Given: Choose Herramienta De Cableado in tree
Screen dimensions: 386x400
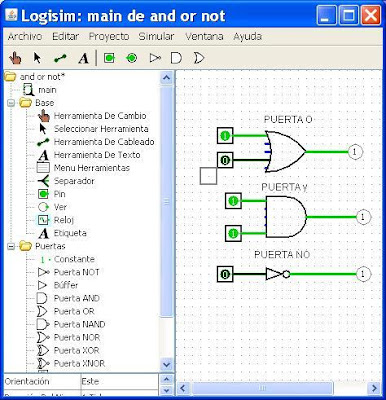Looking at the screenshot, I should click(104, 142).
